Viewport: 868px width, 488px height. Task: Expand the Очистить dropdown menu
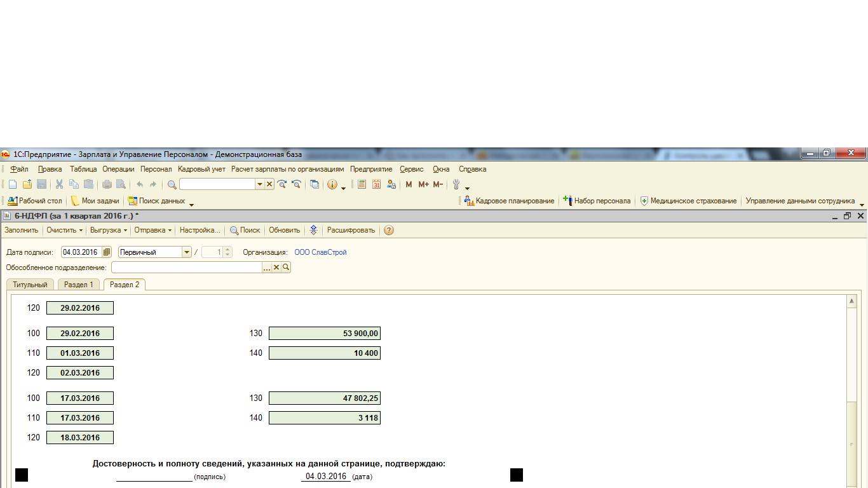pos(81,231)
